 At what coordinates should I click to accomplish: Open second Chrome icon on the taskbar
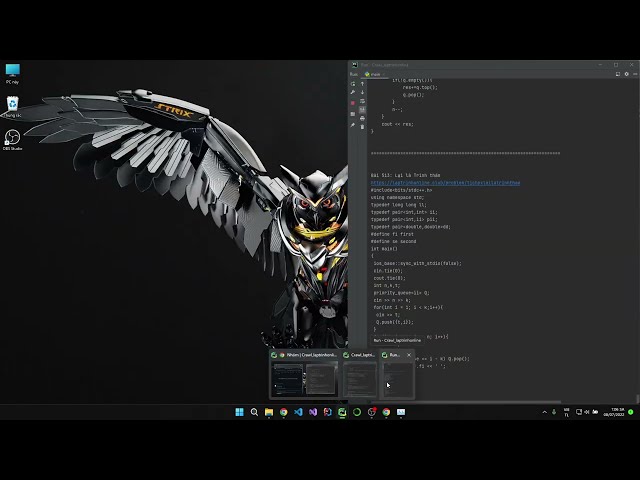386,412
